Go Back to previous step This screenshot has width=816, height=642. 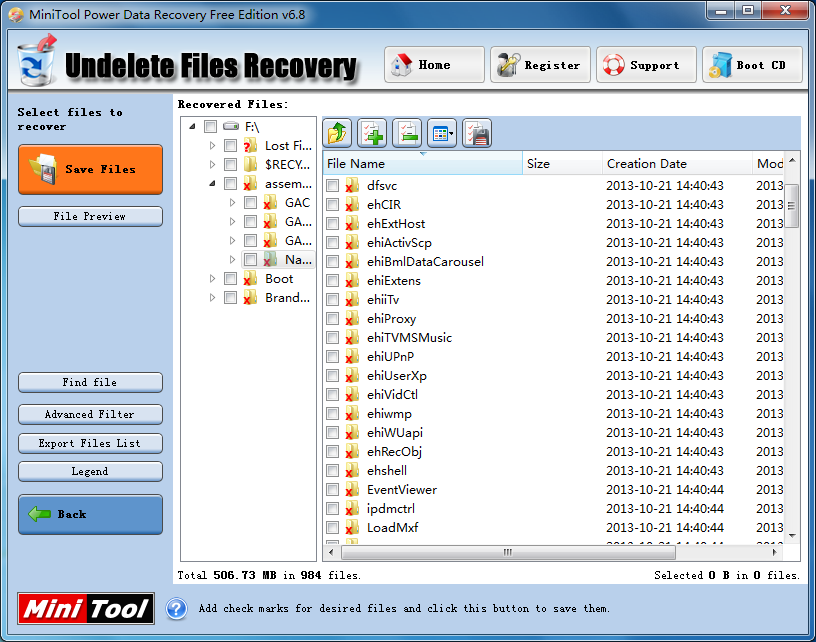coord(91,515)
